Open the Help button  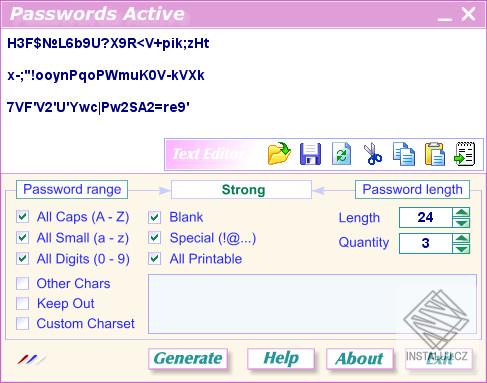(x=281, y=359)
